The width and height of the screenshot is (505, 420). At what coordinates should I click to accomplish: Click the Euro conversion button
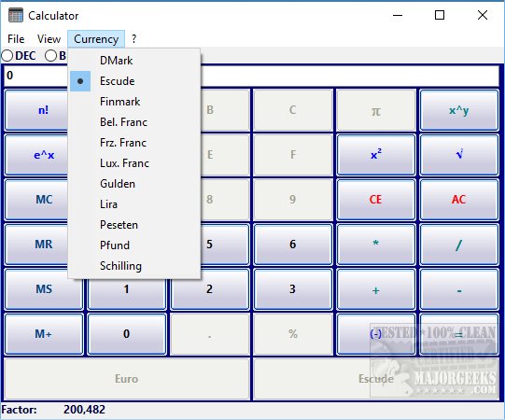click(127, 379)
